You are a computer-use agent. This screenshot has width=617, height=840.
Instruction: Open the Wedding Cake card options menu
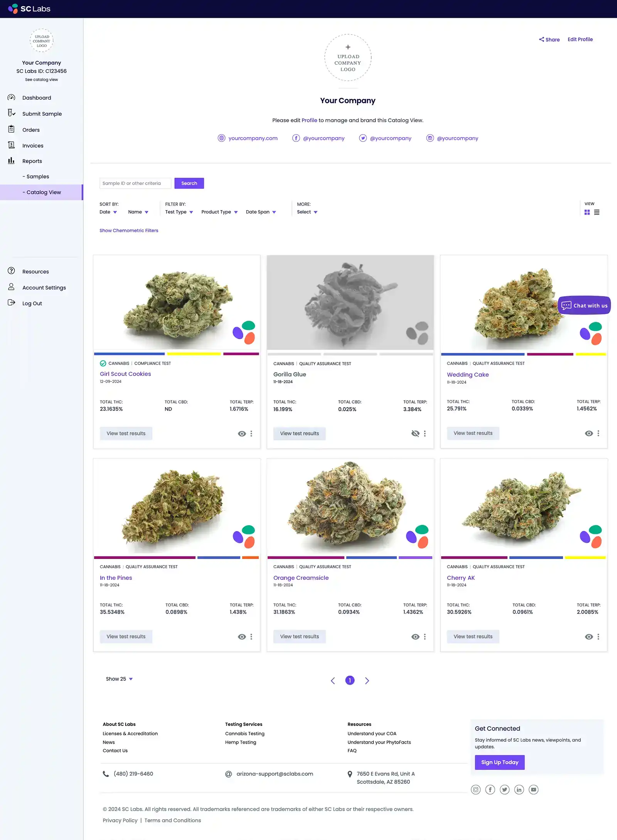click(x=598, y=433)
